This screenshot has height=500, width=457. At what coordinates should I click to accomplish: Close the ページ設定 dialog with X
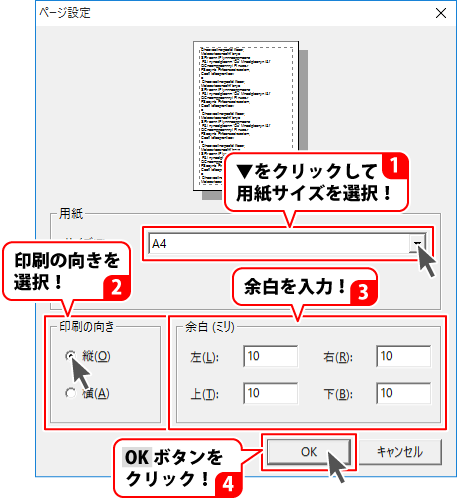click(x=441, y=13)
